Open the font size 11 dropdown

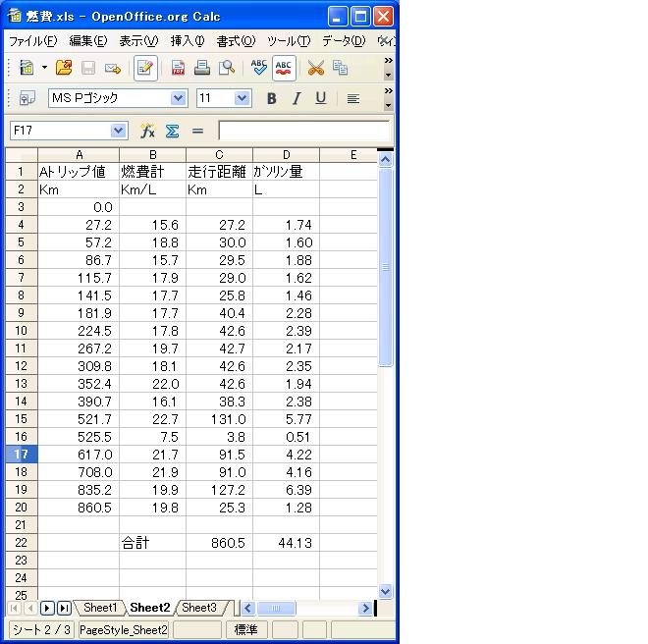point(242,98)
